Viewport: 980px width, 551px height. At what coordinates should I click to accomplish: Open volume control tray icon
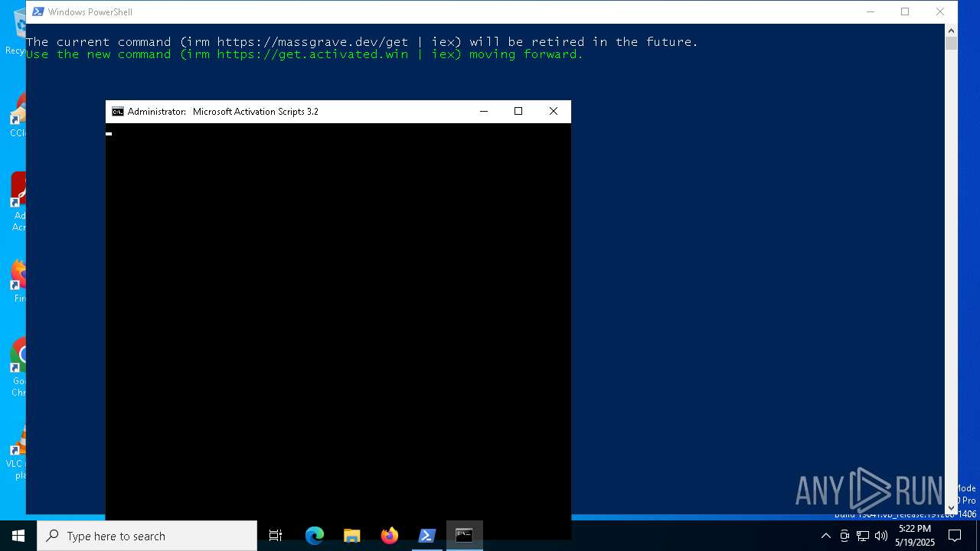coord(881,536)
